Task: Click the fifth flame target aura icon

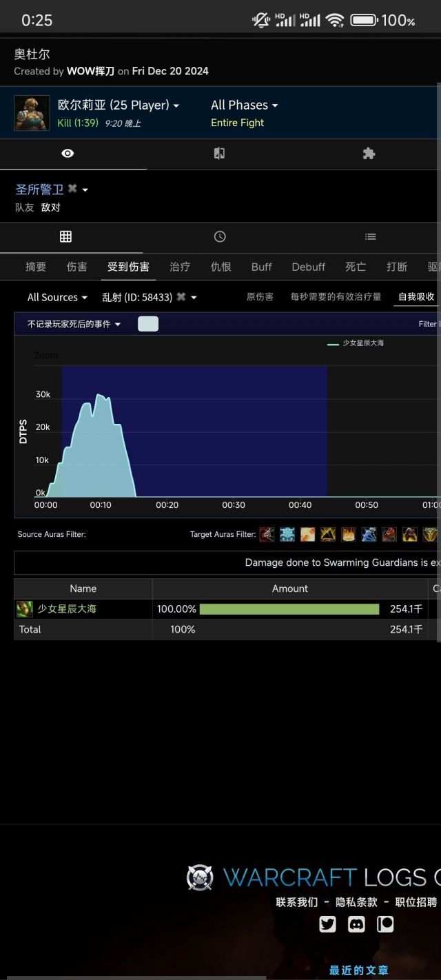Action: 349,534
